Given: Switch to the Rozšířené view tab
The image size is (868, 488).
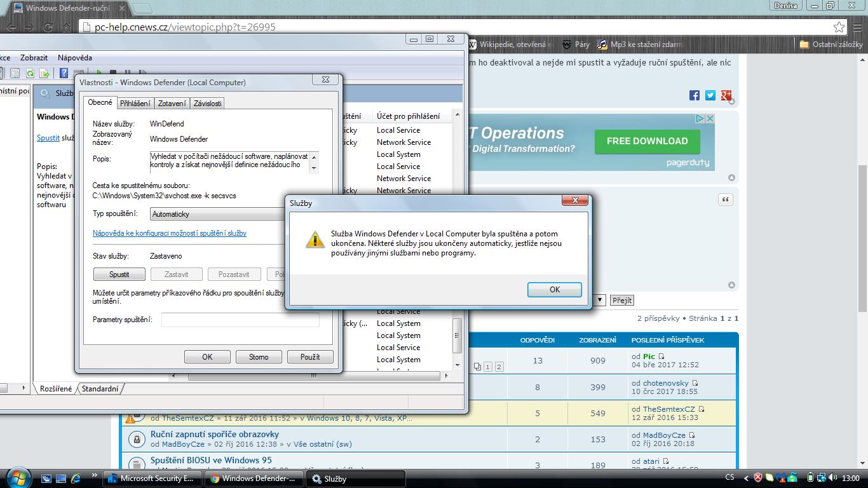Looking at the screenshot, I should (55, 388).
